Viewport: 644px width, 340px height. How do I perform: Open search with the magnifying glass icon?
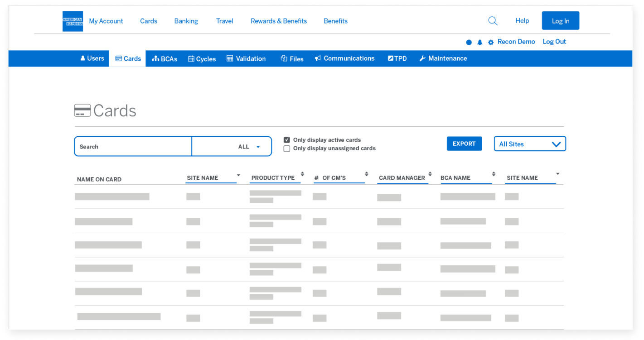pyautogui.click(x=493, y=21)
